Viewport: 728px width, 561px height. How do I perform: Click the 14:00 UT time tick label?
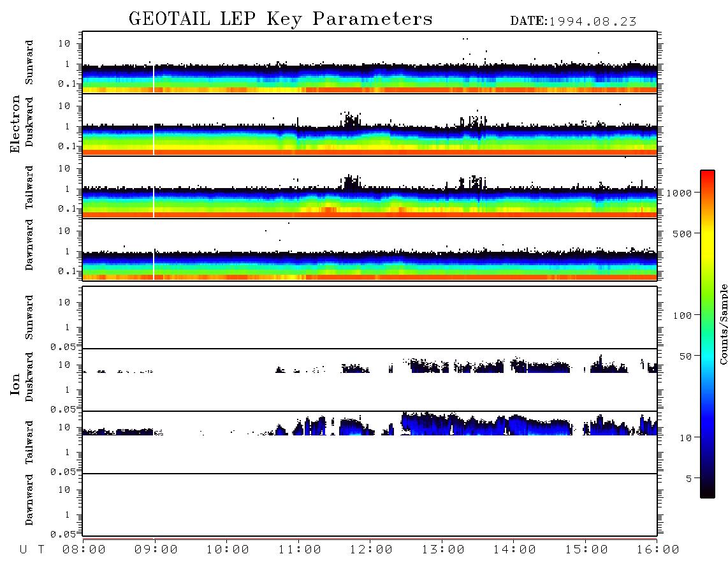coord(514,550)
